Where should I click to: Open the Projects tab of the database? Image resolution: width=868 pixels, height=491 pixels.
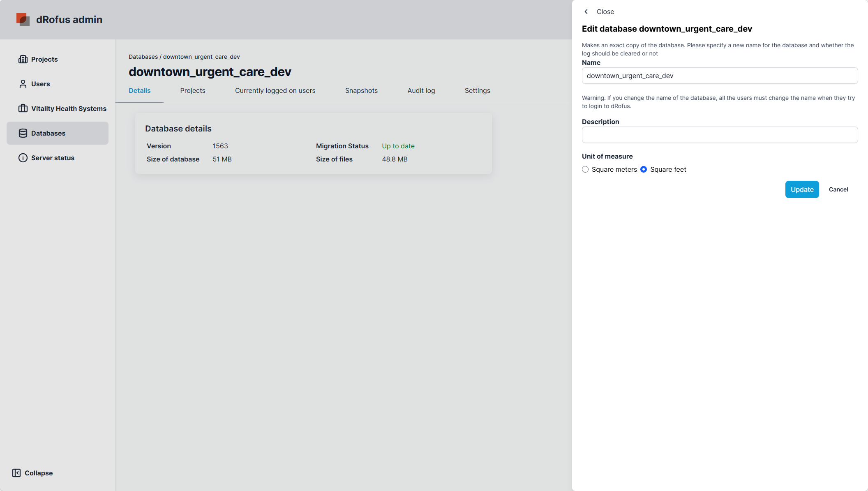click(x=193, y=90)
